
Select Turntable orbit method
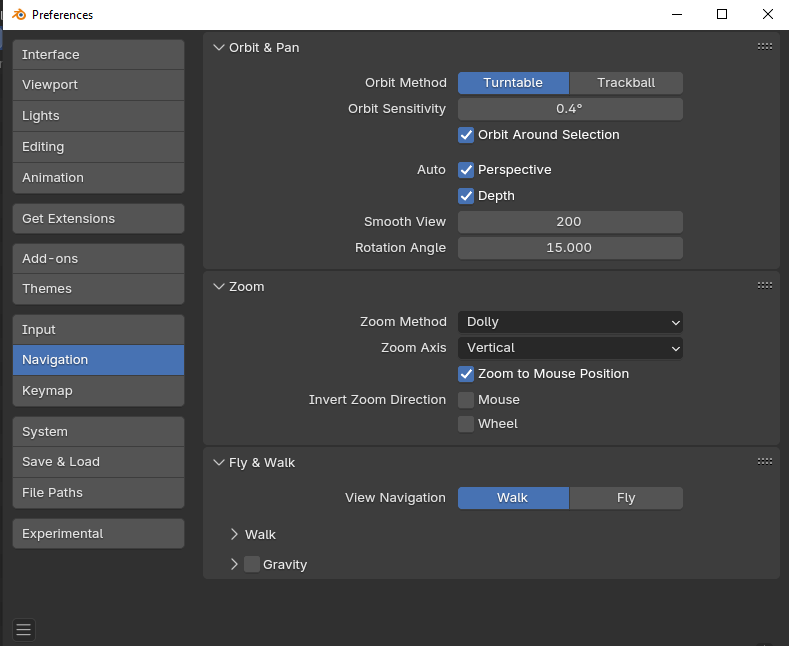coord(513,83)
